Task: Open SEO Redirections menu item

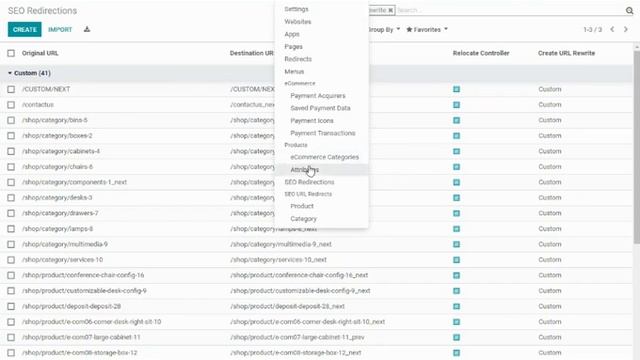Action: 309,182
